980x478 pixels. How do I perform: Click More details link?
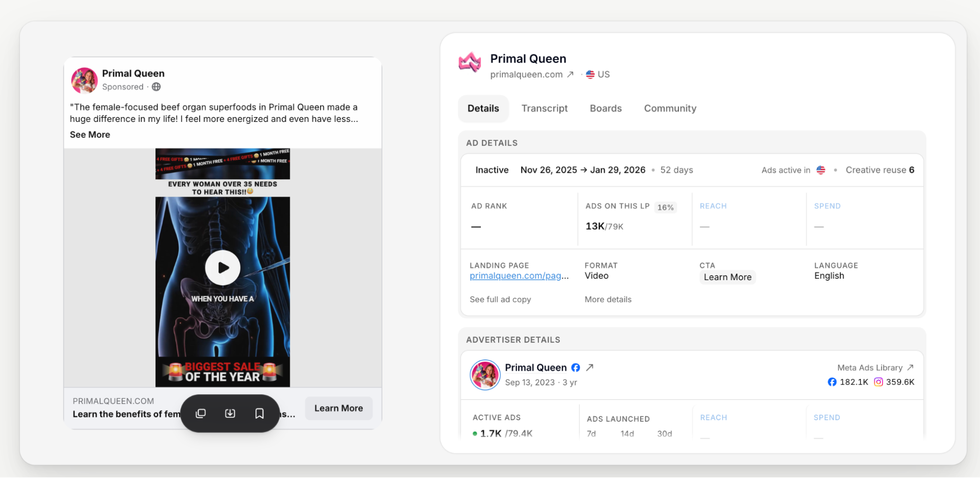click(x=608, y=299)
